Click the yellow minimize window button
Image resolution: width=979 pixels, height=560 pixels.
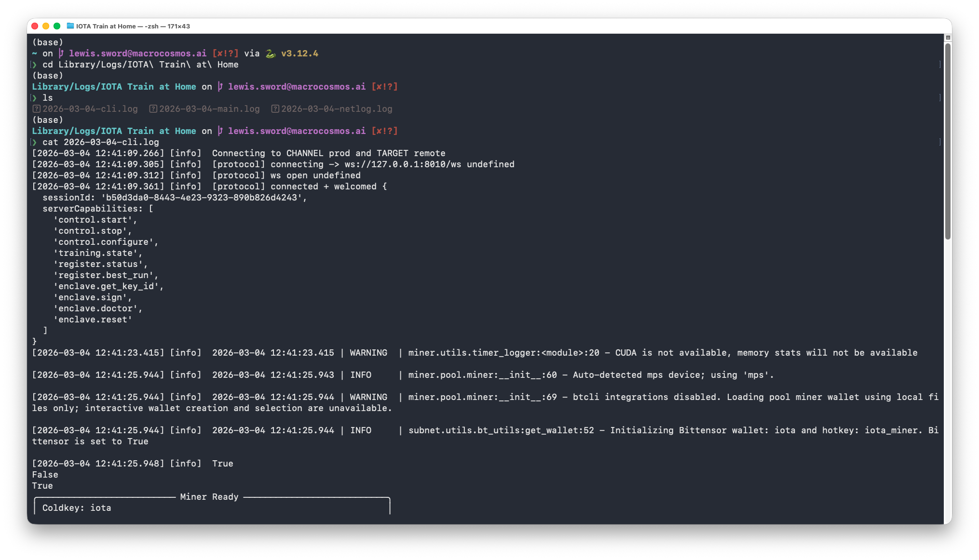tap(46, 26)
